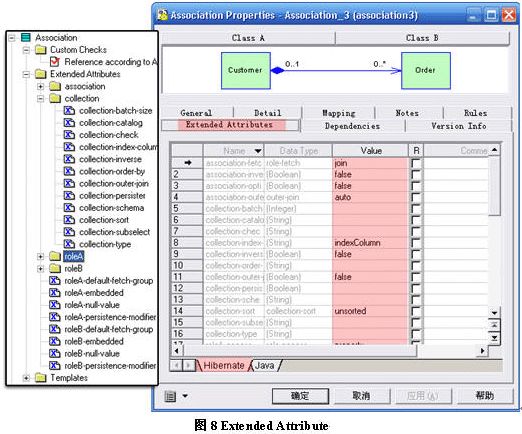
Task: Click the Order class box in diagram
Action: coord(426,70)
